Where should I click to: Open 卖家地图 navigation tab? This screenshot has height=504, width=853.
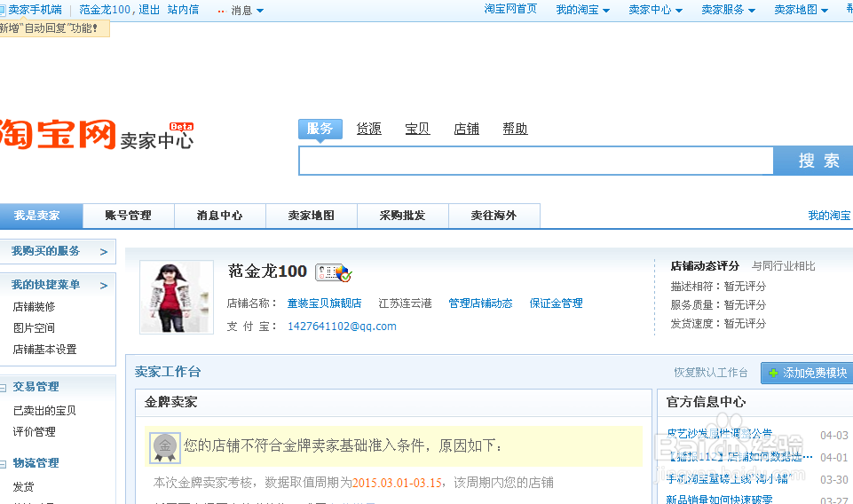pyautogui.click(x=312, y=216)
